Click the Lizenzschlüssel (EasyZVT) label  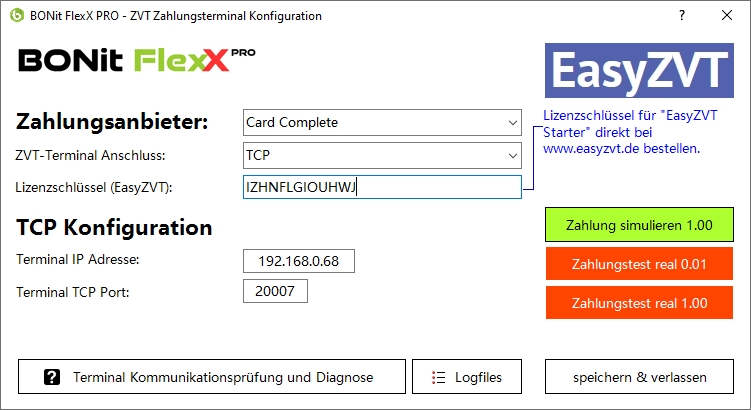tap(94, 187)
